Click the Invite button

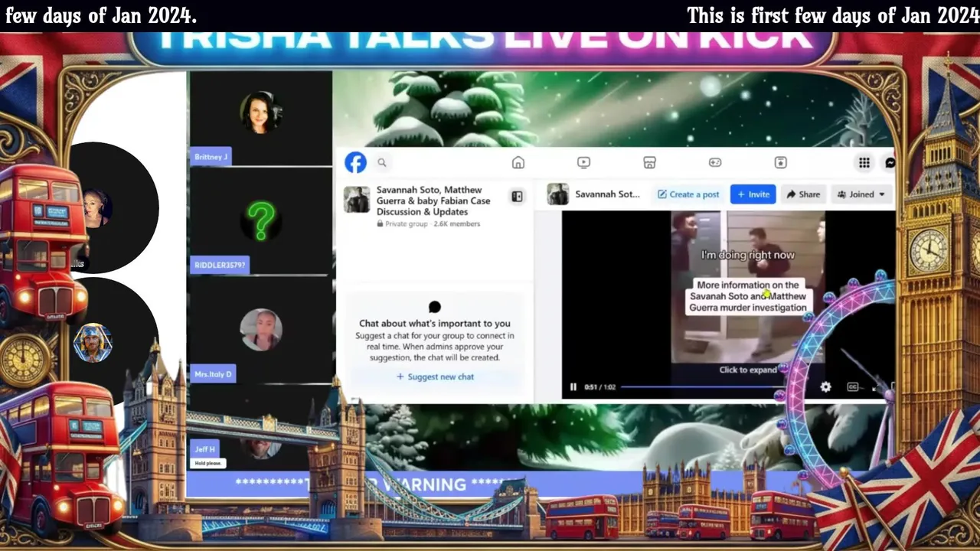click(753, 194)
